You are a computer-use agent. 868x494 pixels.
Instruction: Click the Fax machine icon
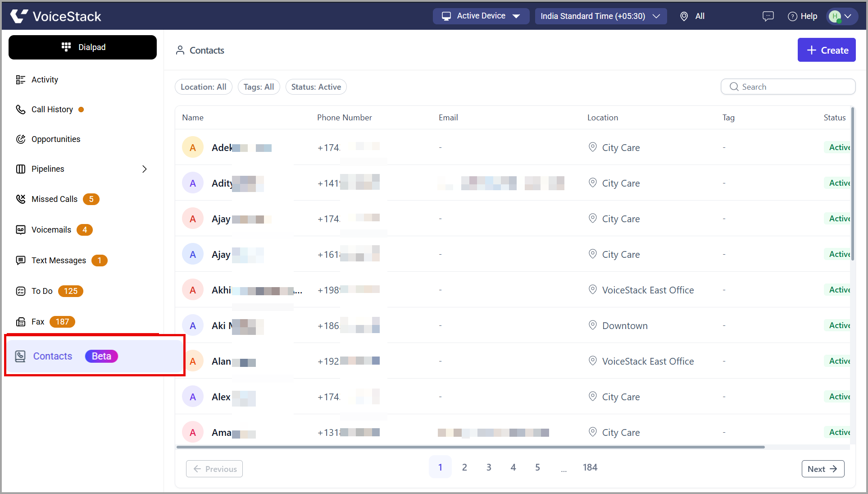[21, 322]
